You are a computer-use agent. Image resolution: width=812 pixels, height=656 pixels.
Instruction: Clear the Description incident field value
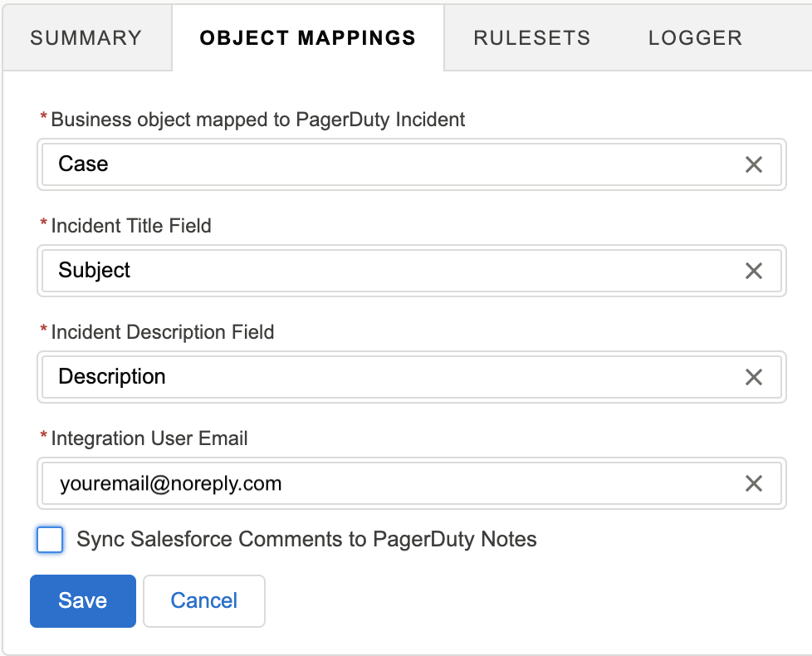[x=754, y=377]
